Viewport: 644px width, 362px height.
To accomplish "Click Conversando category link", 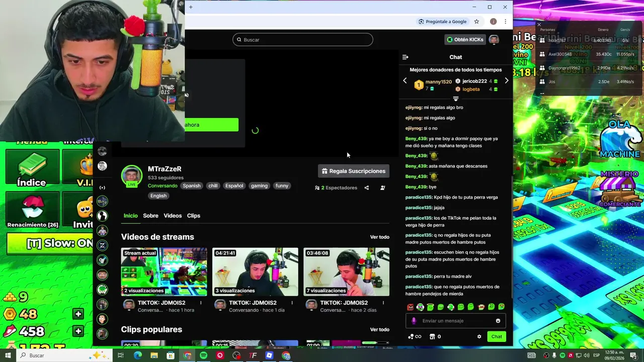I will pos(163,186).
